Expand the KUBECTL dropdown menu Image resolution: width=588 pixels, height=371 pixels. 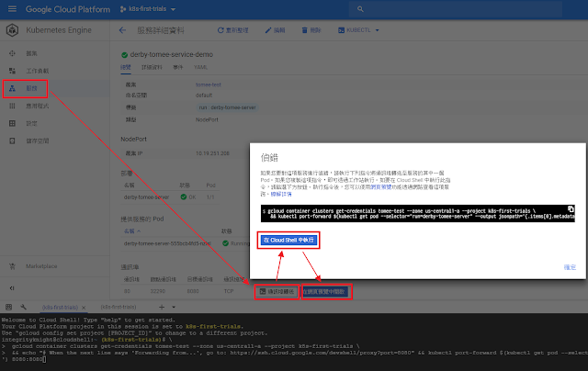tap(358, 30)
